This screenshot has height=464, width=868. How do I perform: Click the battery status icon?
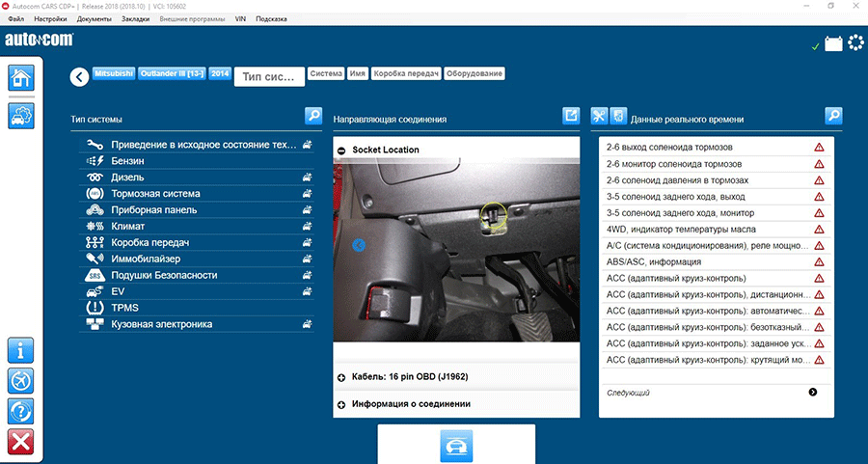[x=833, y=43]
